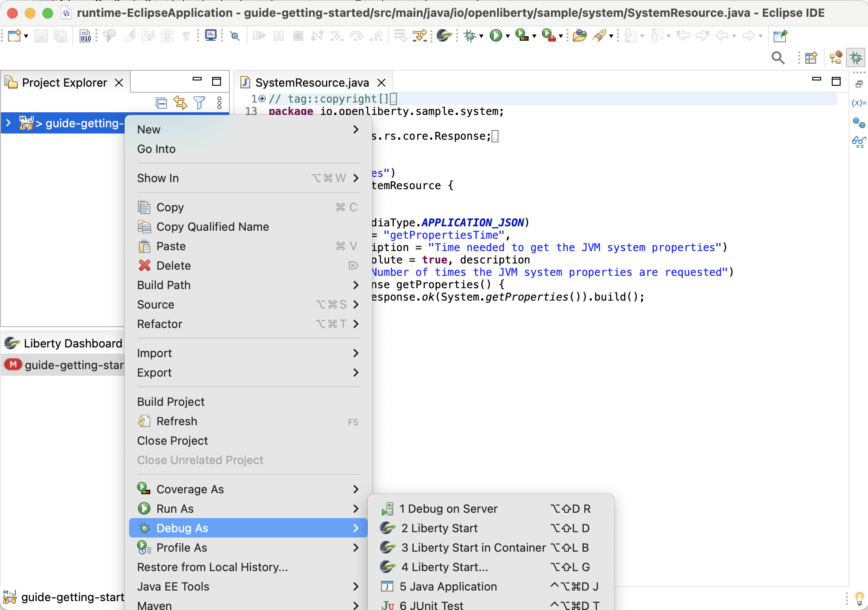
Task: Maximize the editor area
Action: pyautogui.click(x=836, y=81)
